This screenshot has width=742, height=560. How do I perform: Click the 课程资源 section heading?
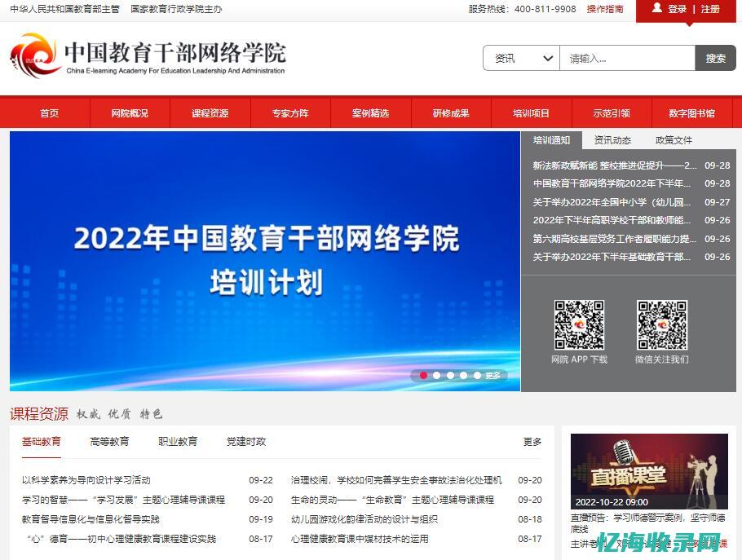click(39, 414)
